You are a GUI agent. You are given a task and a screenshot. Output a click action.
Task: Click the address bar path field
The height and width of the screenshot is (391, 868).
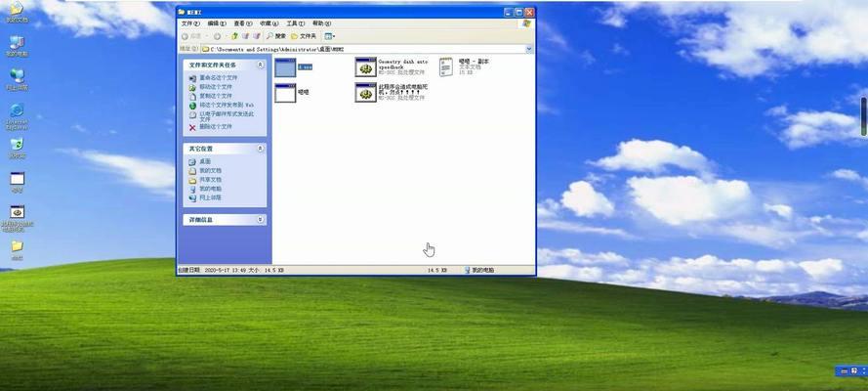coord(362,49)
